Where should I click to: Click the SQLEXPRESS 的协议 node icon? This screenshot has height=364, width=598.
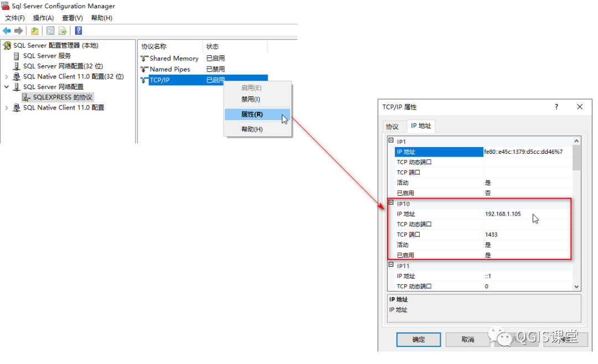[27, 97]
